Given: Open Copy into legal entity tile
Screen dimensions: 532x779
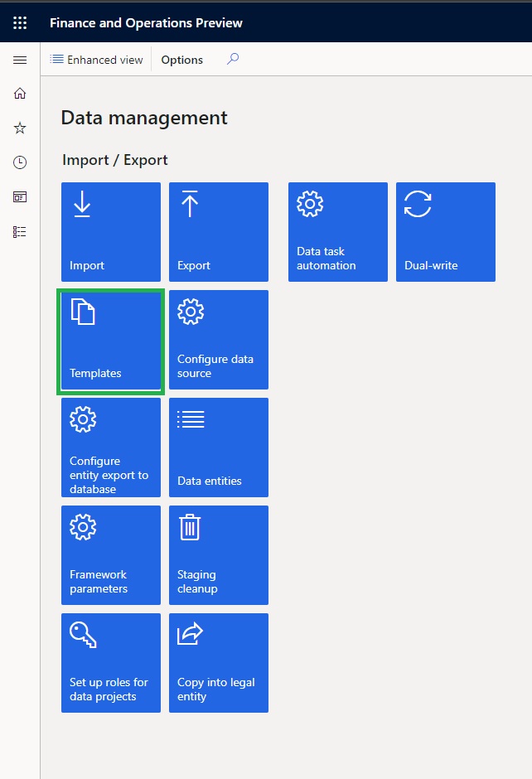Looking at the screenshot, I should pyautogui.click(x=219, y=663).
